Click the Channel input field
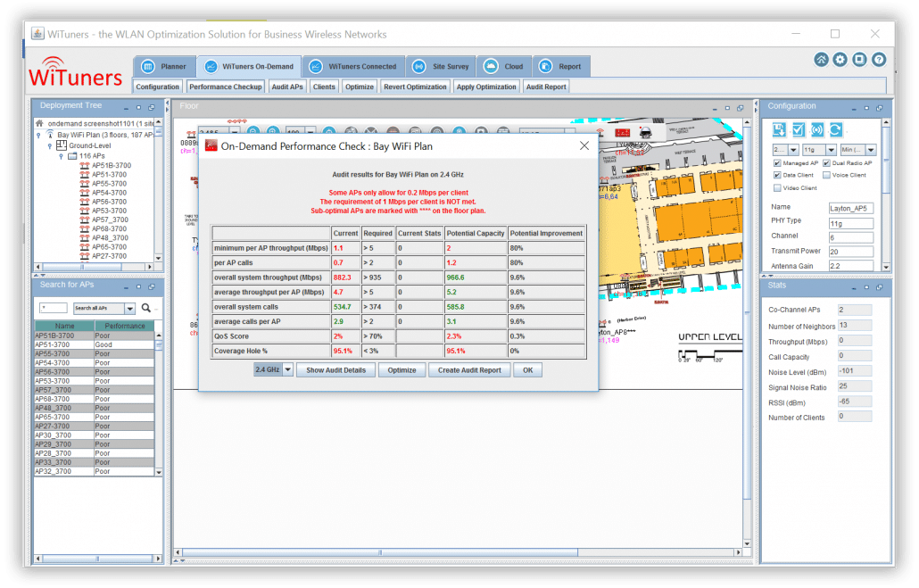The height and width of the screenshot is (588, 919). [851, 237]
